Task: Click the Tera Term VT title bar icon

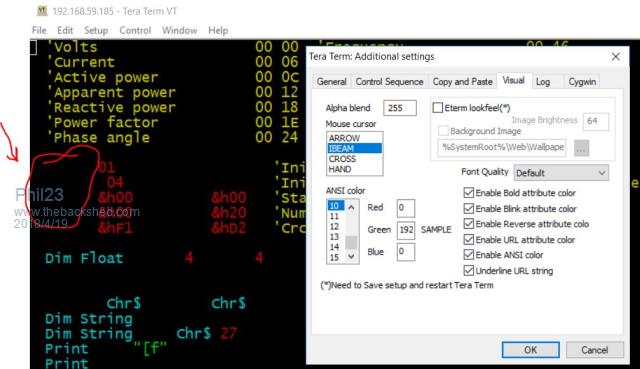Action: (x=42, y=11)
